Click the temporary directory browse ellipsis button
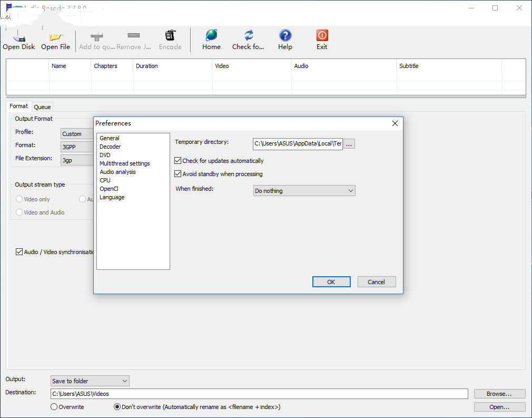 pyautogui.click(x=349, y=143)
